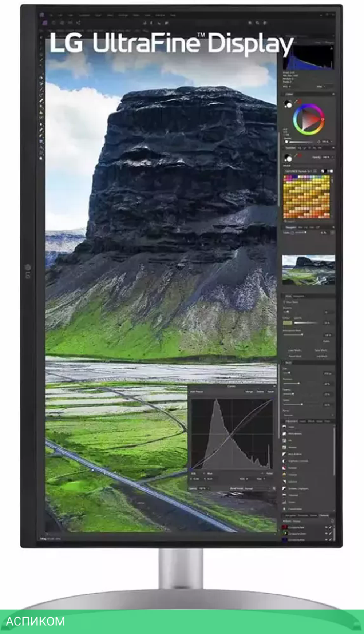Viewport: 364px width, 634px height.
Task: Switch to the Develop persona icon
Action: click(x=62, y=23)
